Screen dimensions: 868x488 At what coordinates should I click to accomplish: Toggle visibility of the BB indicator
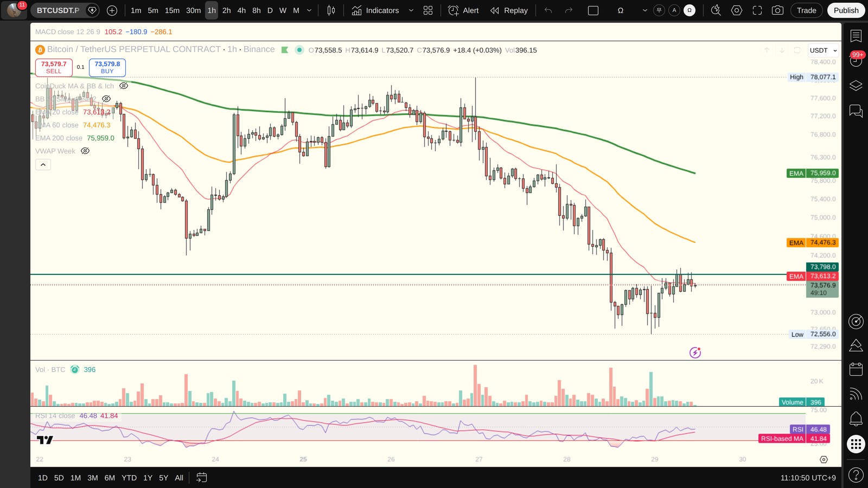[106, 99]
